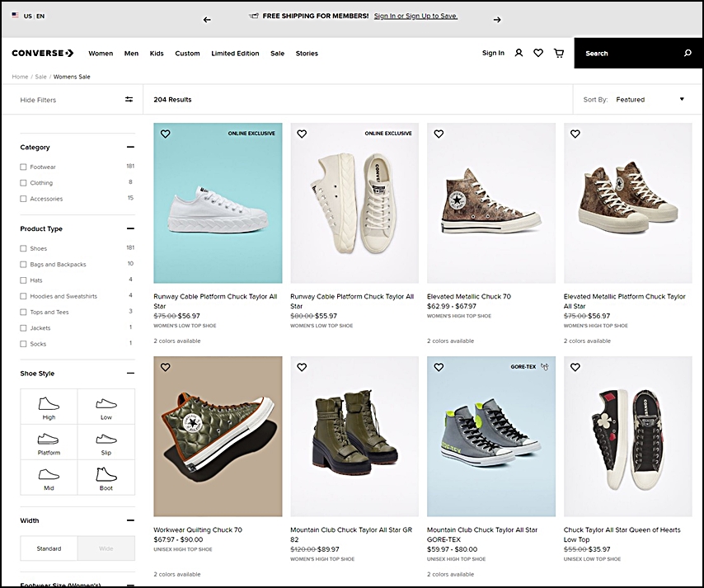Open the Women menu
This screenshot has width=704, height=588.
[101, 53]
